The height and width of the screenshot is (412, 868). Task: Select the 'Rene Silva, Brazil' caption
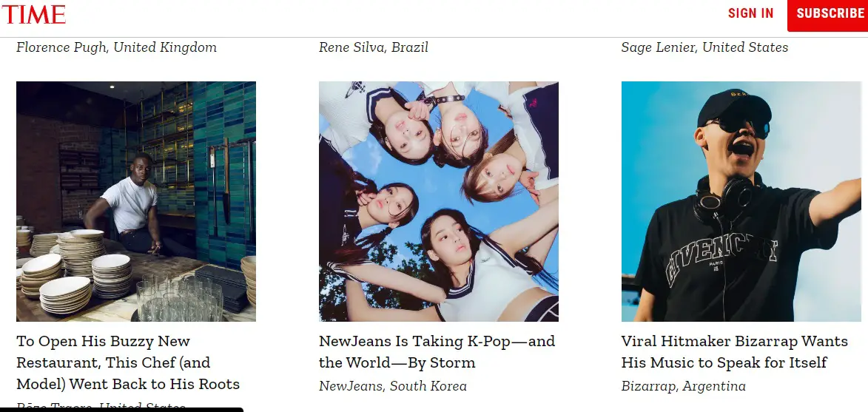(373, 47)
